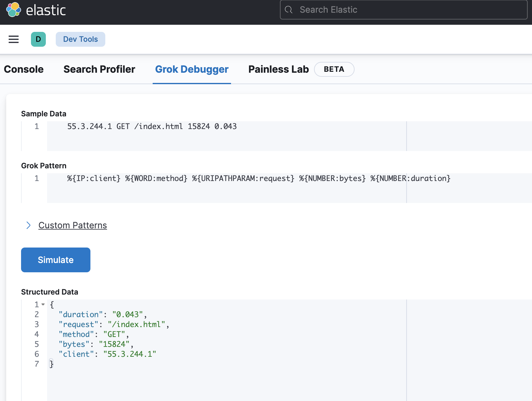Click the "request": "/index.html" line

114,324
